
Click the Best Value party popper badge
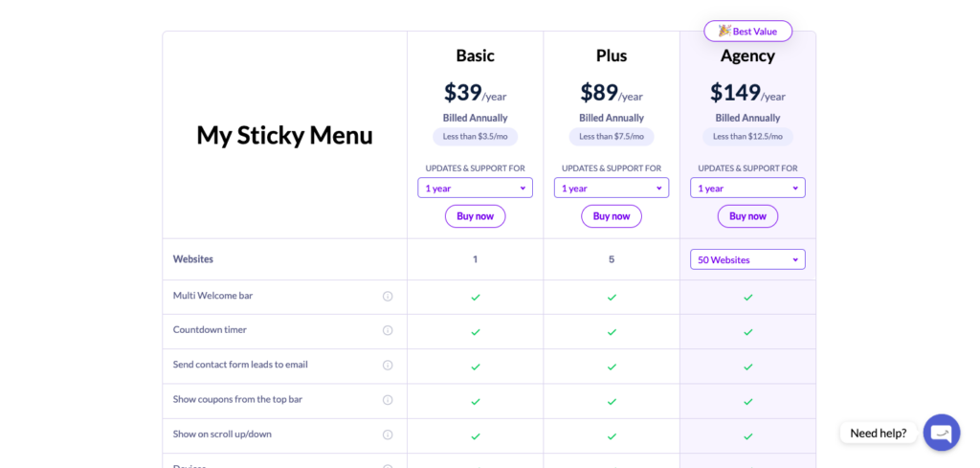point(748,32)
